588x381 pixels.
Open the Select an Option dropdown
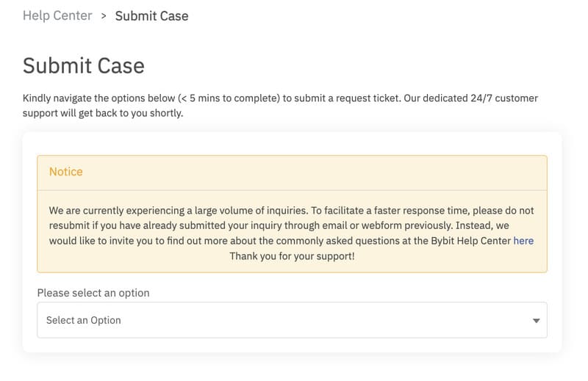[x=292, y=320]
